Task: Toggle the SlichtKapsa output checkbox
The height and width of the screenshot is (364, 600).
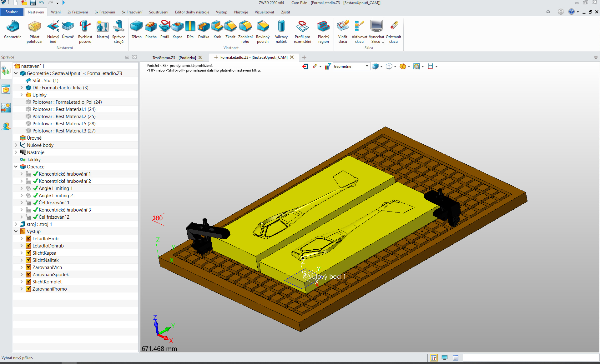Action: 28,253
